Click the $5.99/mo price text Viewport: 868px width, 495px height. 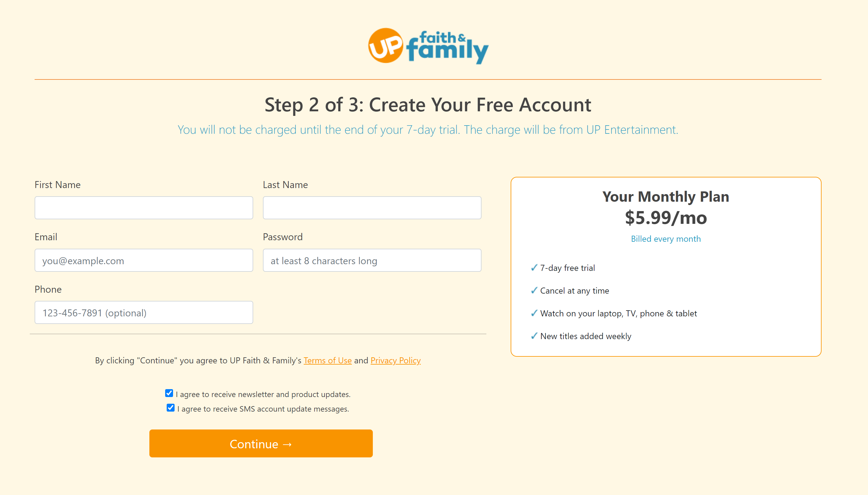tap(665, 218)
